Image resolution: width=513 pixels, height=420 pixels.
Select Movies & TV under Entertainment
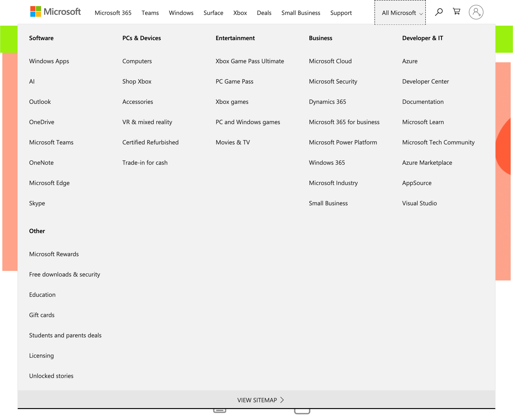(232, 142)
